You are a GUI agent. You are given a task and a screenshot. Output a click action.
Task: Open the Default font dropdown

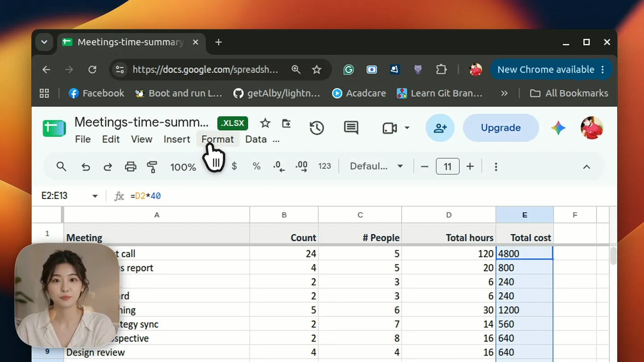(376, 166)
